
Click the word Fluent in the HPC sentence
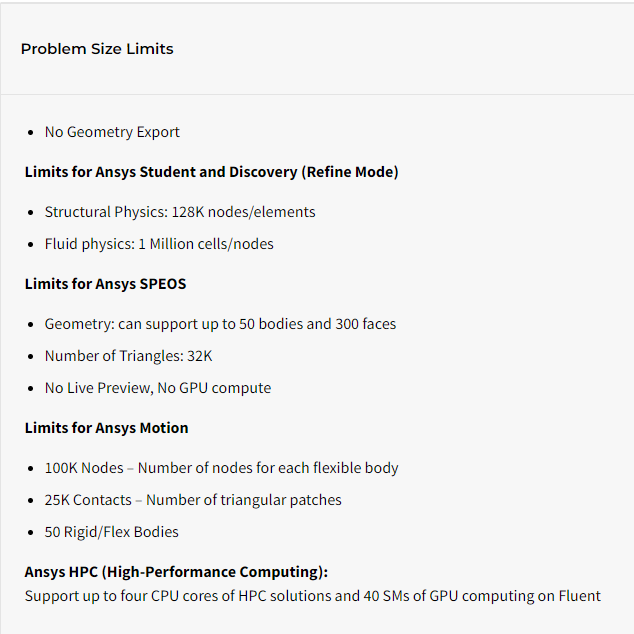(x=580, y=596)
